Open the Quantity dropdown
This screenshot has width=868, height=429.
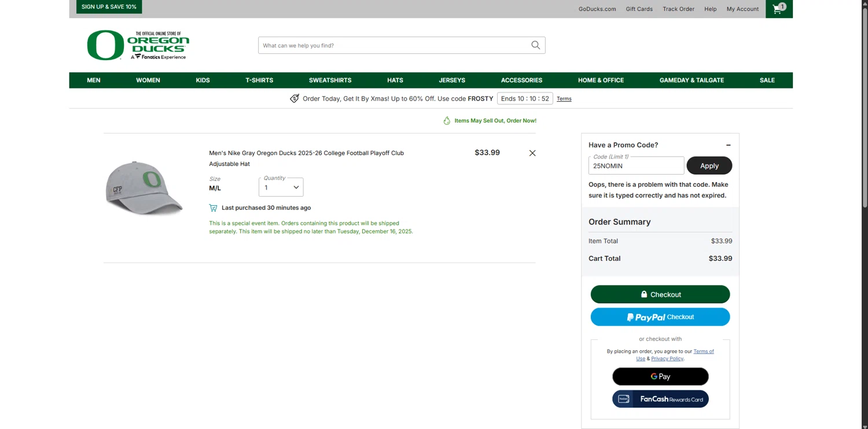(x=281, y=187)
